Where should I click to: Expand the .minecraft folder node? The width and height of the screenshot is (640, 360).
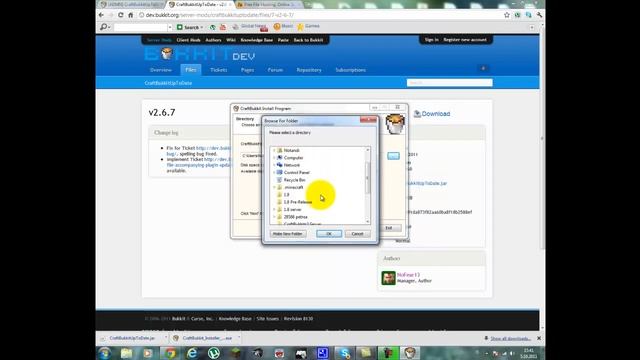pyautogui.click(x=274, y=187)
